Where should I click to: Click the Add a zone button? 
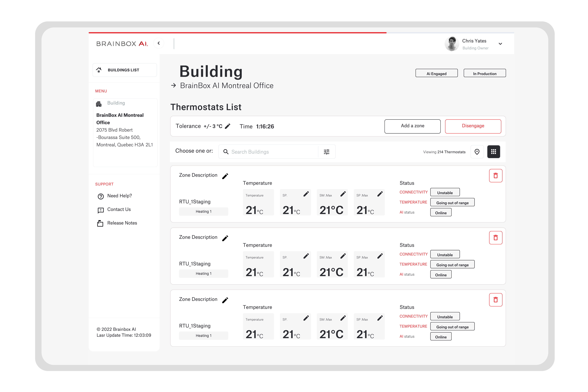coord(412,126)
